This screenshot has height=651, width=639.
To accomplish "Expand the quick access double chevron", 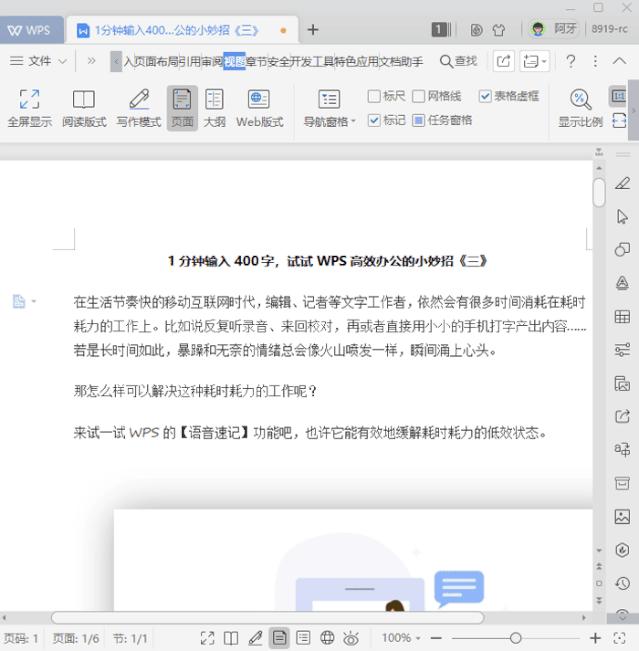I will click(x=91, y=61).
